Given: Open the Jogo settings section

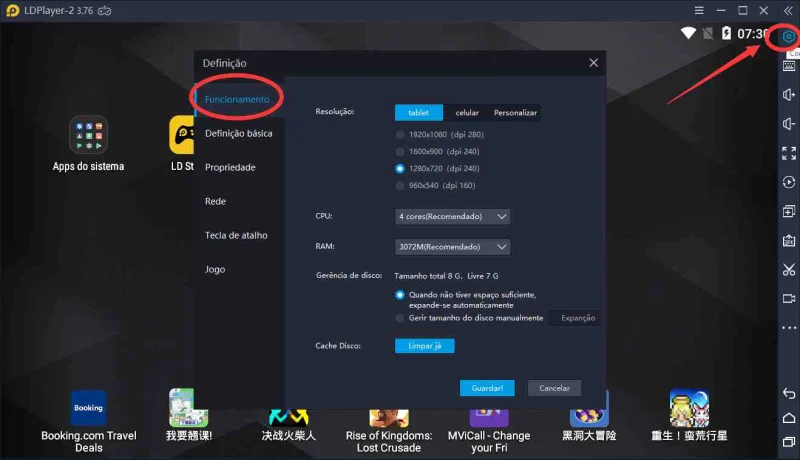Looking at the screenshot, I should (x=215, y=269).
